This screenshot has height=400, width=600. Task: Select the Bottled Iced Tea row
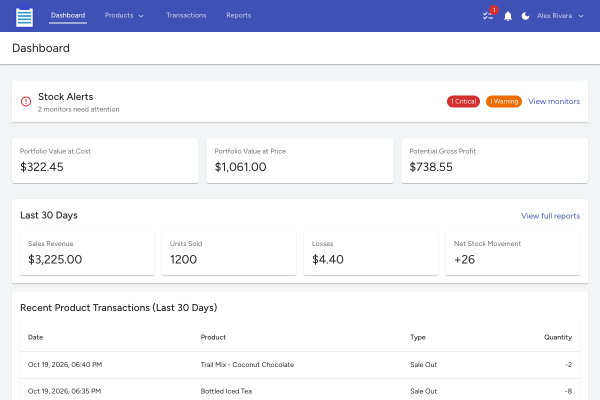click(300, 391)
